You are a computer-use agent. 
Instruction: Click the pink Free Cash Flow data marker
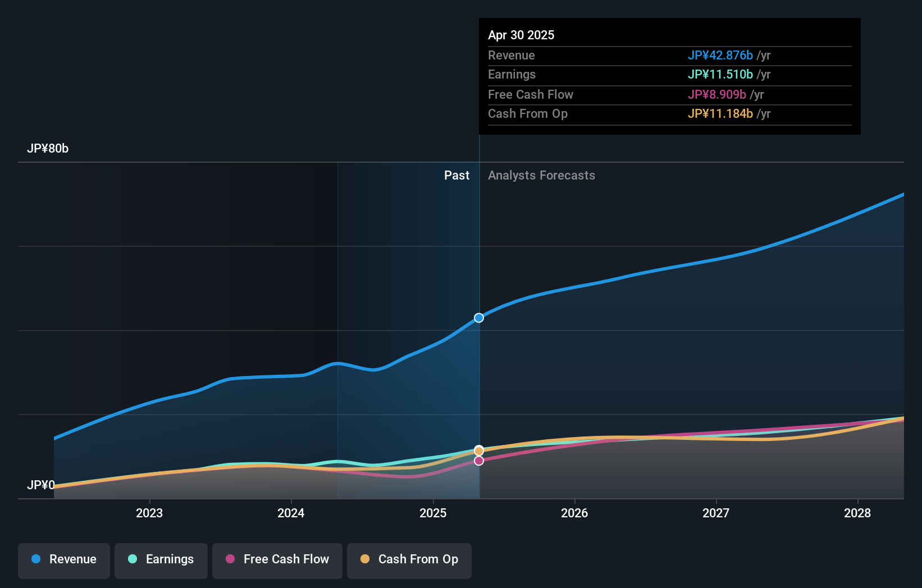point(479,461)
